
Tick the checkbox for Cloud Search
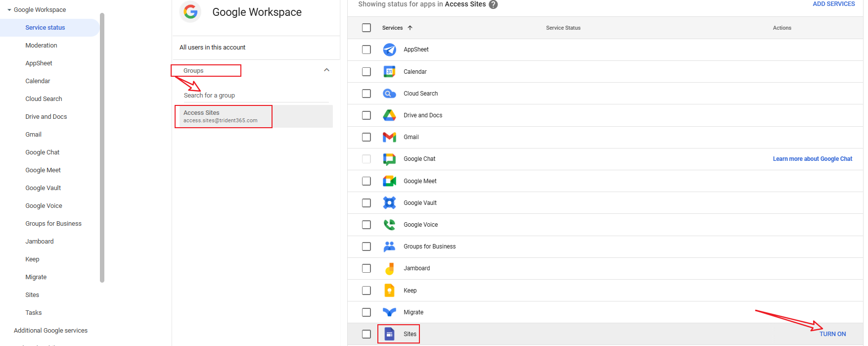coord(366,94)
